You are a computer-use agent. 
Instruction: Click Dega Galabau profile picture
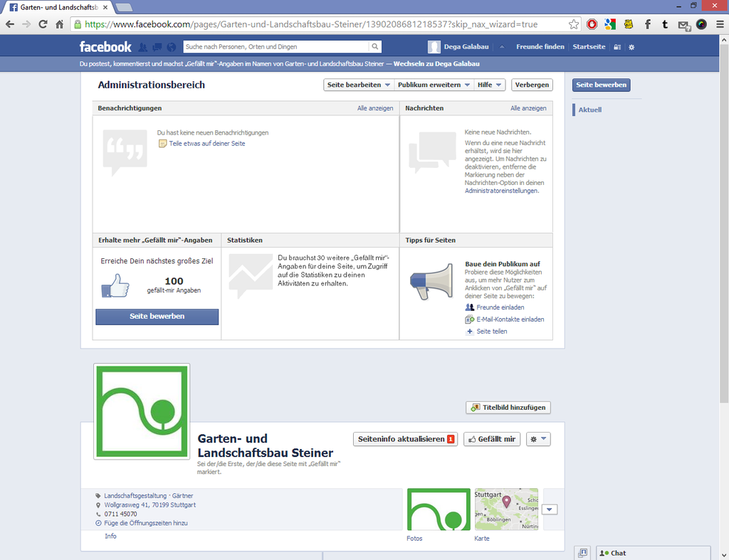[x=434, y=47]
